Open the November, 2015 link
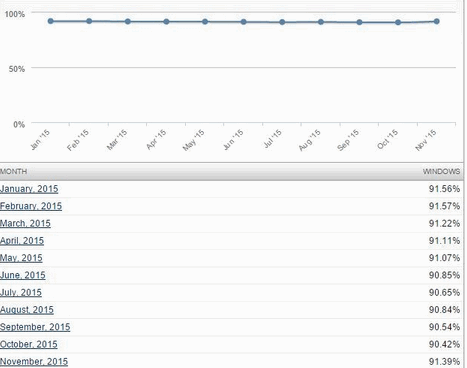This screenshot has width=467, height=368. [34, 362]
